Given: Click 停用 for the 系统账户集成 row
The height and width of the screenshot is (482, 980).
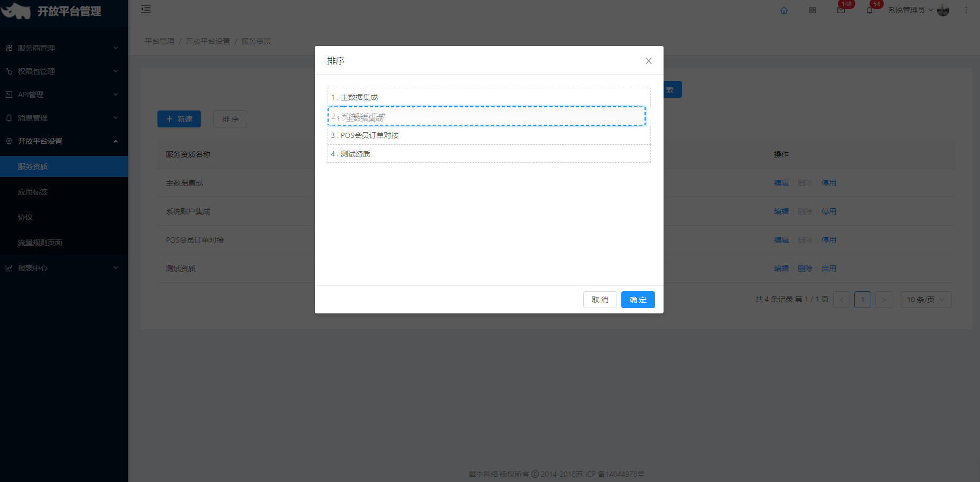Looking at the screenshot, I should pos(829,211).
